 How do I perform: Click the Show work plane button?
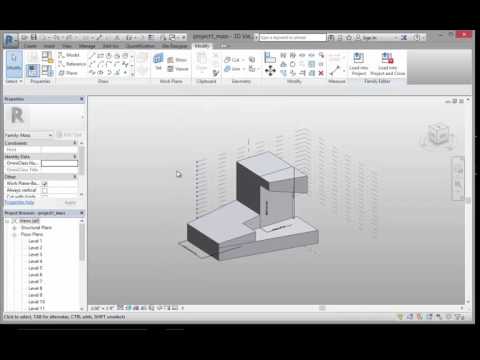(177, 60)
